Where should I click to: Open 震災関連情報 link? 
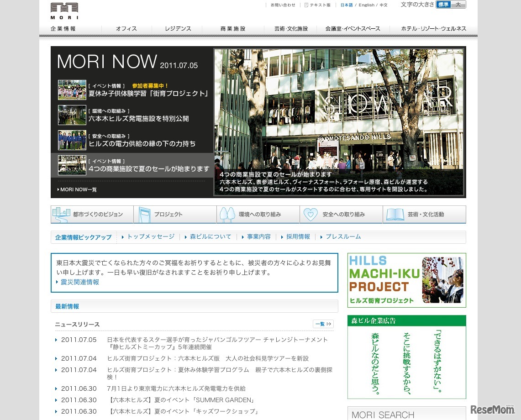coord(80,282)
